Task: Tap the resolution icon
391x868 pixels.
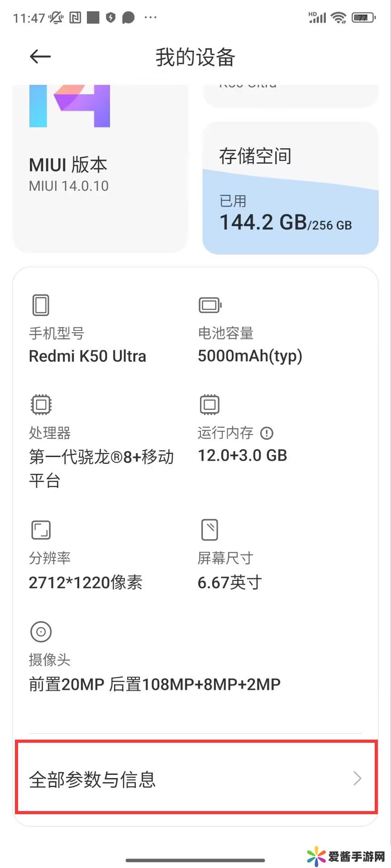Action: point(41,530)
